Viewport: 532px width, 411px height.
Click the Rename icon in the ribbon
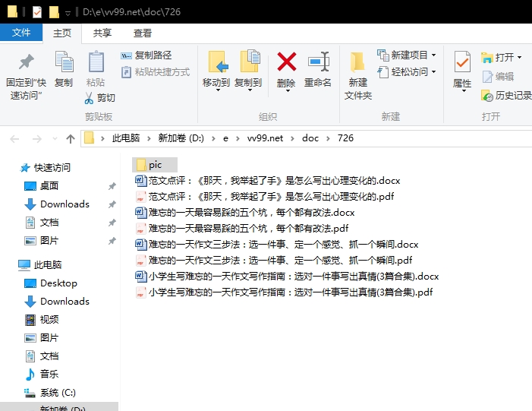point(319,62)
